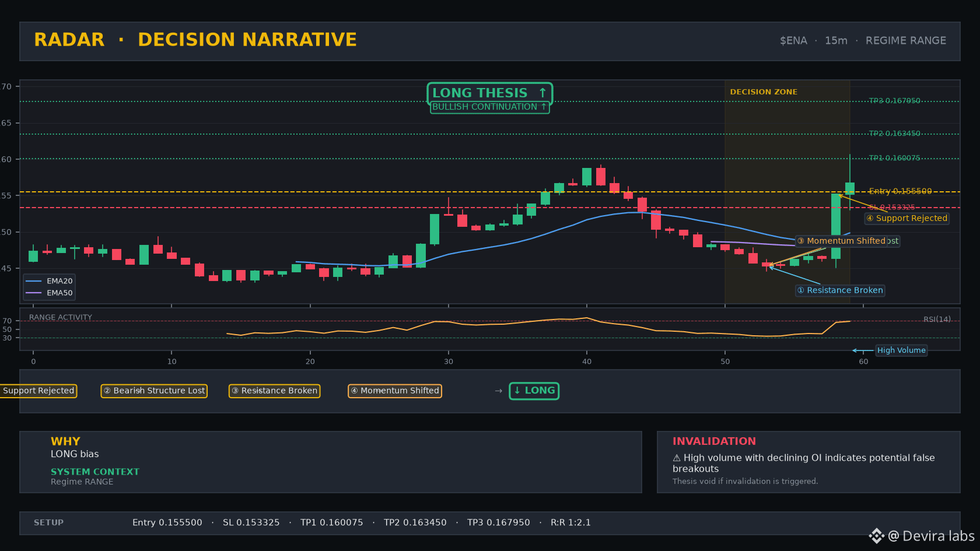Click the BULLISH CONTINUATION badge
The height and width of the screenshot is (551, 980).
[x=490, y=107]
